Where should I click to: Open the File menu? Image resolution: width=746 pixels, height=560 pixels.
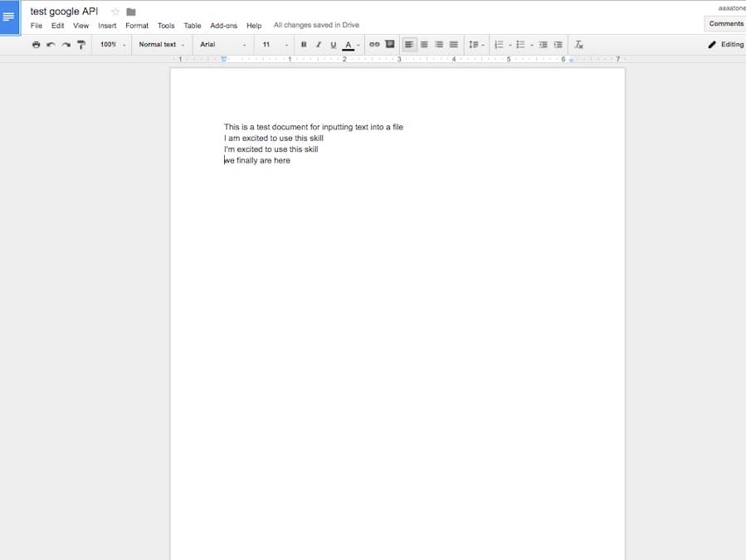[x=37, y=26]
